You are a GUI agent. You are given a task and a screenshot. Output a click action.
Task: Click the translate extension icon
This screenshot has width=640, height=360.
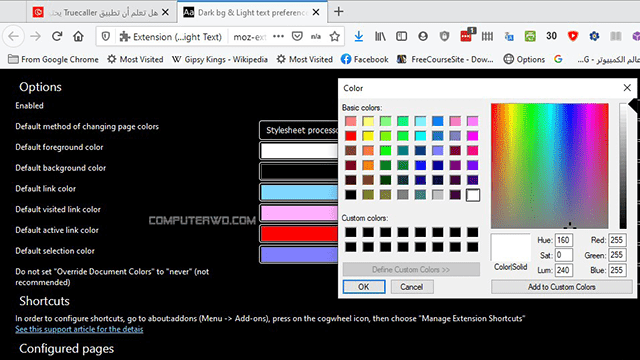click(509, 37)
